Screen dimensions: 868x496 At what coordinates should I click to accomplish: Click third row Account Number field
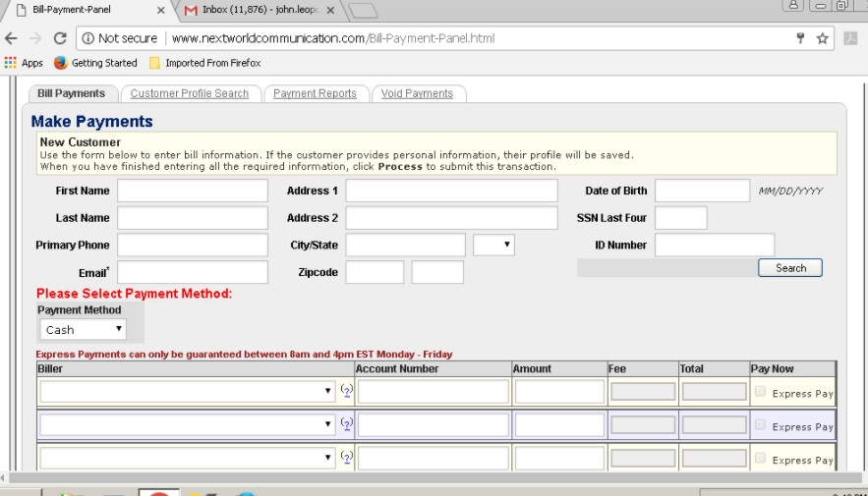pos(433,458)
